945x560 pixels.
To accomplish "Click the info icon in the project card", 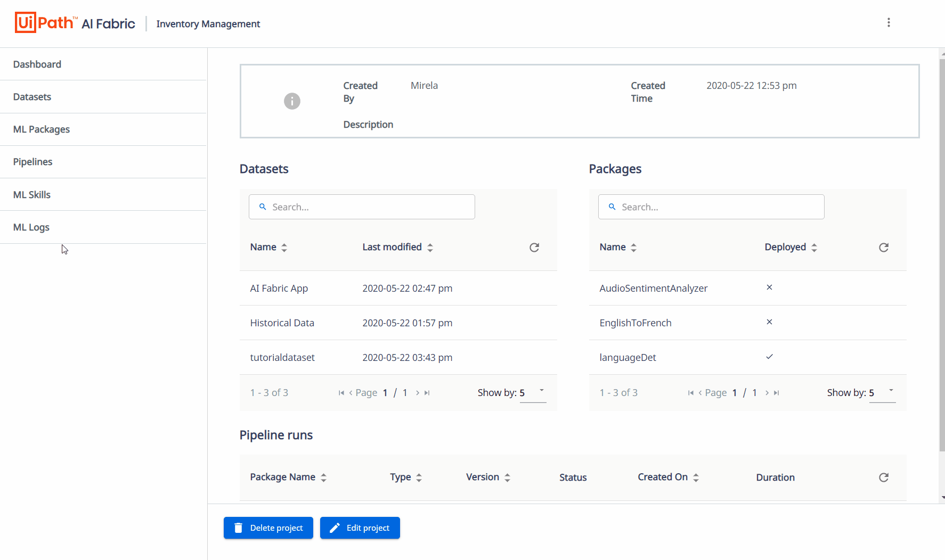I will tap(292, 101).
